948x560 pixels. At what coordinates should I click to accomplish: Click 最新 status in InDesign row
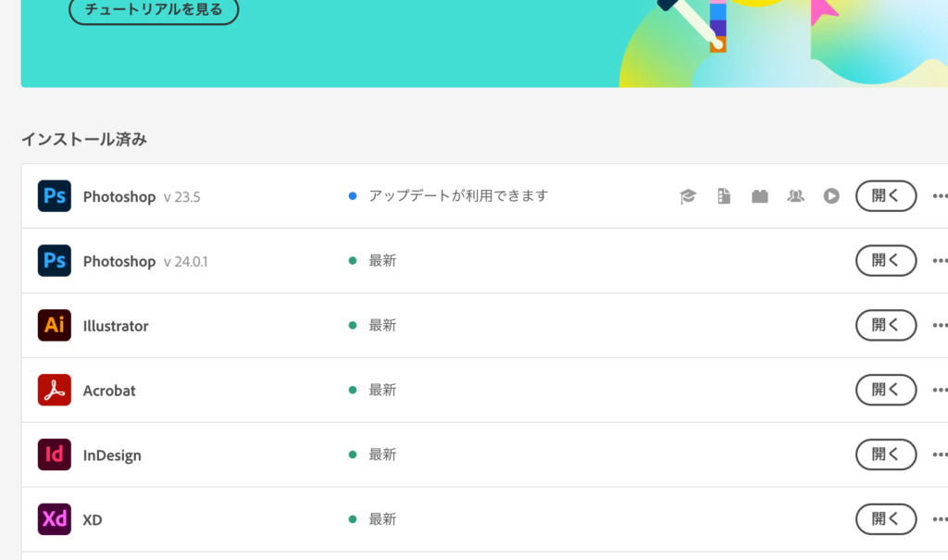click(382, 454)
